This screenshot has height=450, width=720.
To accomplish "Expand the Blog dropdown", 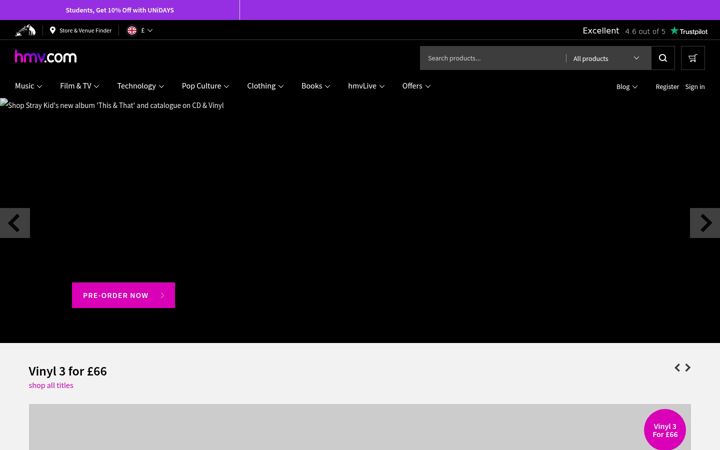I will click(x=627, y=87).
